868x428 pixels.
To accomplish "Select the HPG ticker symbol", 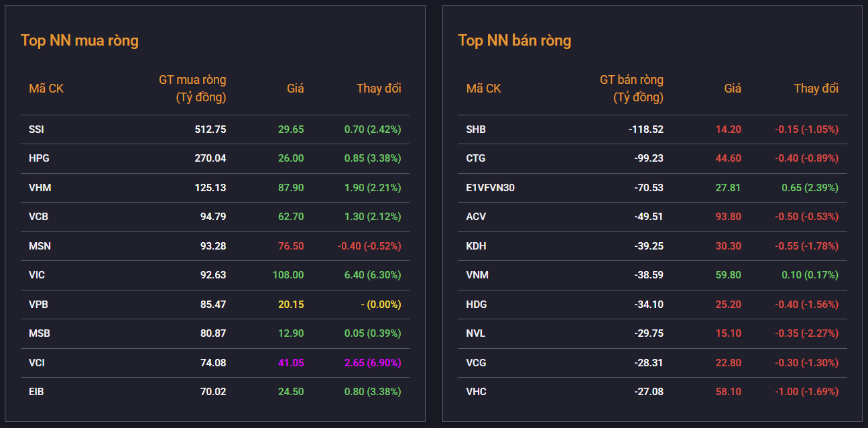I will (39, 158).
